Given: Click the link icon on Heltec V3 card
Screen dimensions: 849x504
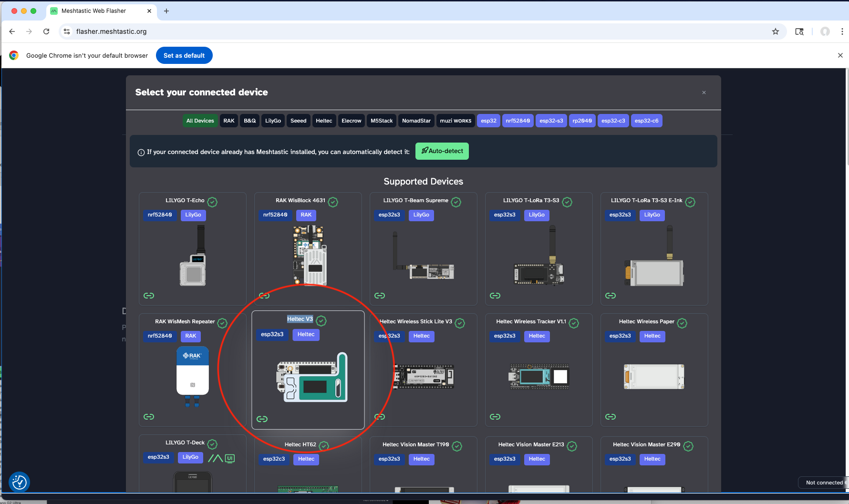Looking at the screenshot, I should click(x=262, y=419).
